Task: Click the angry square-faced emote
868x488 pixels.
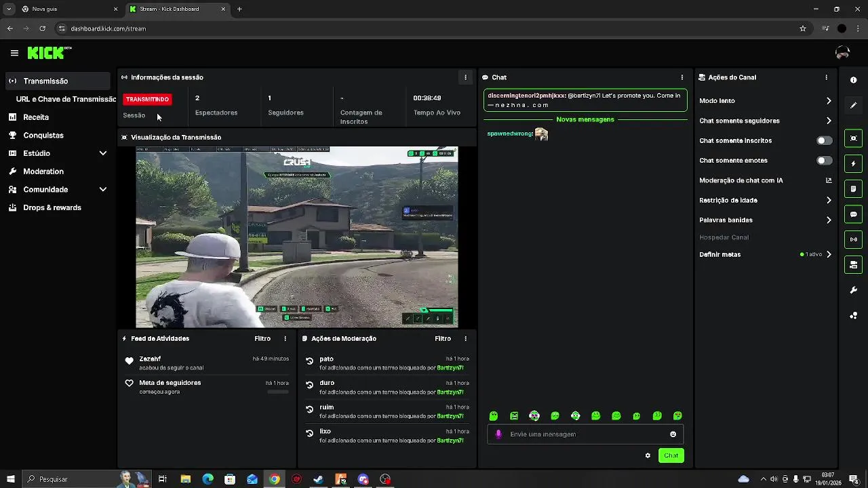Action: (514, 416)
